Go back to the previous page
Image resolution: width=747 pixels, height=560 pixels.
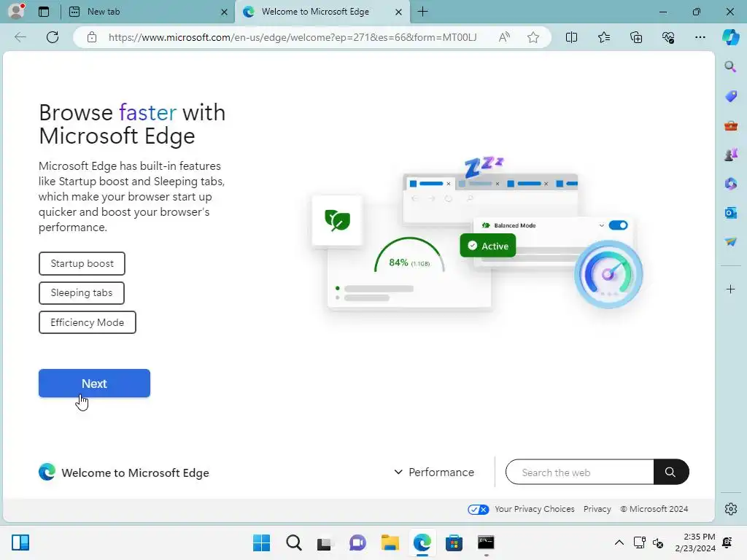click(x=20, y=37)
